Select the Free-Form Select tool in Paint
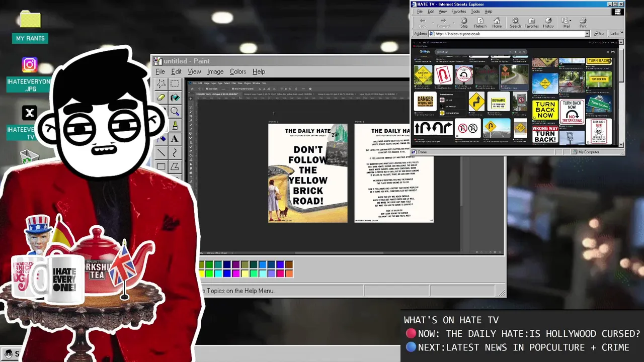The height and width of the screenshot is (362, 644). pyautogui.click(x=161, y=83)
